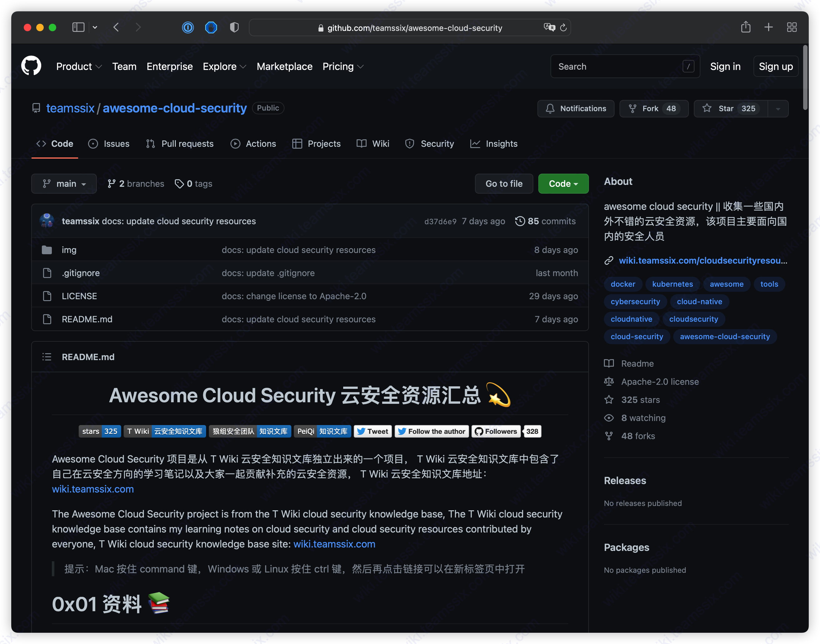Click the branches fork icon beside 2 branches
This screenshot has height=644, width=820.
pyautogui.click(x=111, y=184)
